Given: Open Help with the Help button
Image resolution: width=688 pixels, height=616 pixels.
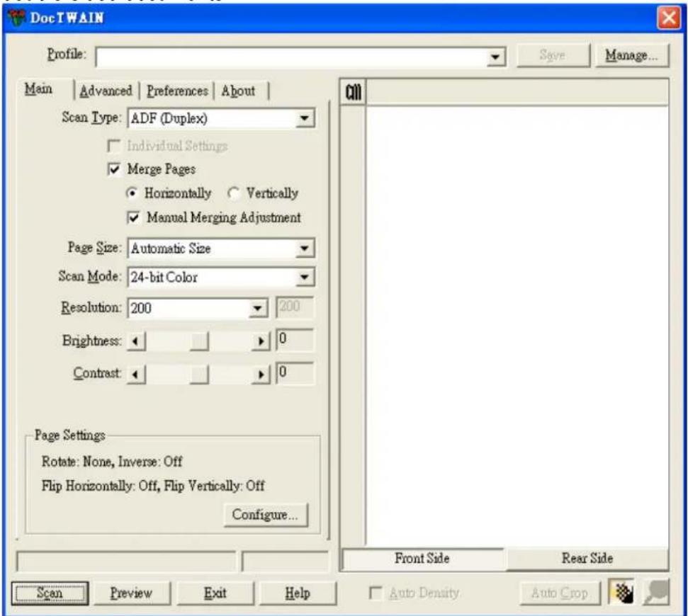Looking at the screenshot, I should (298, 593).
